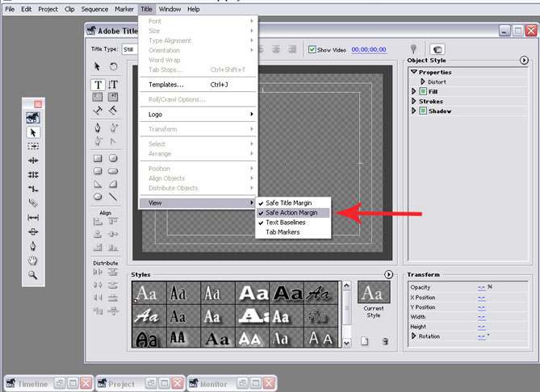Expand the Strokes section

(414, 102)
